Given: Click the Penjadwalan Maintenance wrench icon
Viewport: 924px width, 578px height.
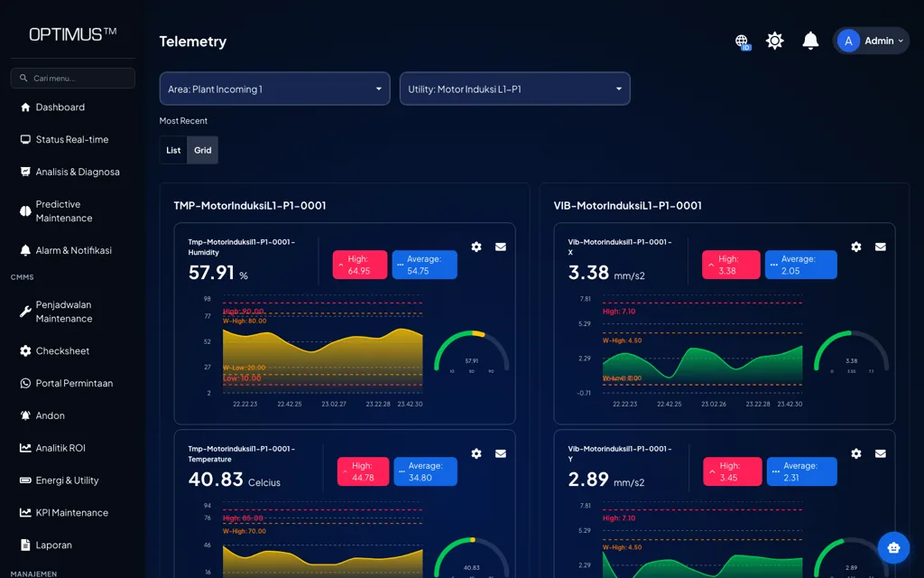Looking at the screenshot, I should [25, 312].
